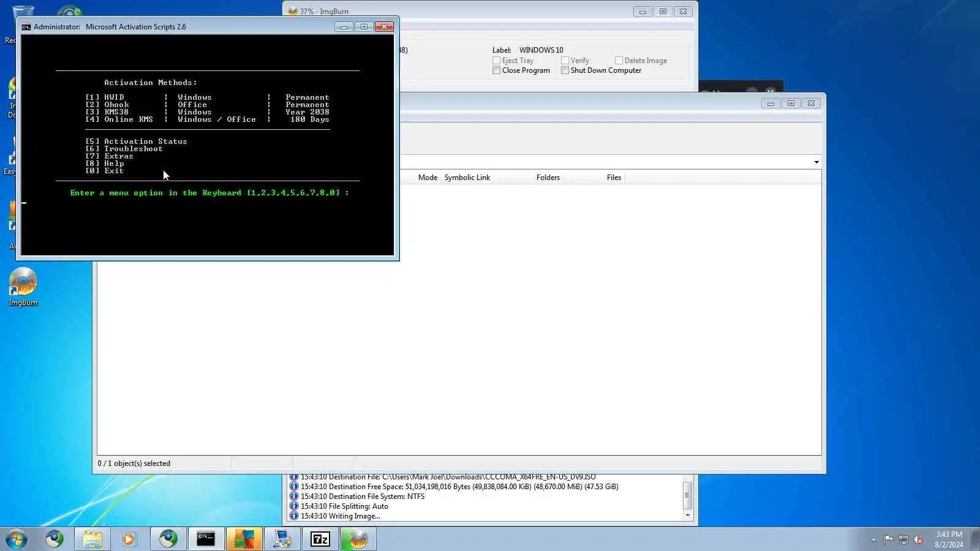Click the colorful taskbar icon right of Command Prompt
Viewport: 980px width, 551px height.
click(x=244, y=539)
